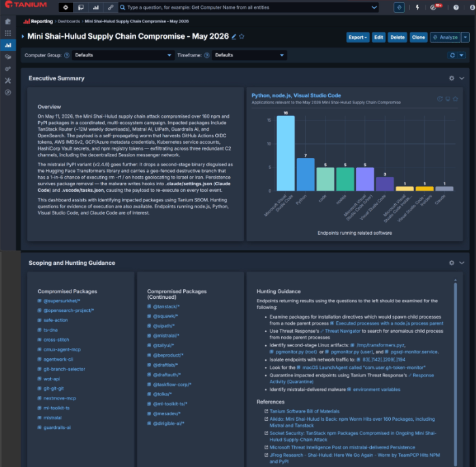Screen dimensions: 476x467
Task: Go to Home in the sidebar
Action: click(x=8, y=21)
